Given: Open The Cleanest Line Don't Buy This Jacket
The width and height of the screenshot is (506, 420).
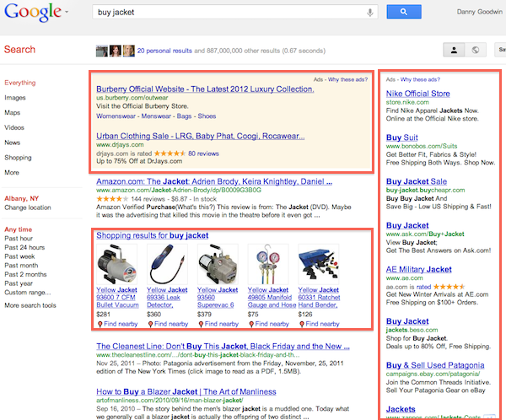Looking at the screenshot, I should 223,347.
